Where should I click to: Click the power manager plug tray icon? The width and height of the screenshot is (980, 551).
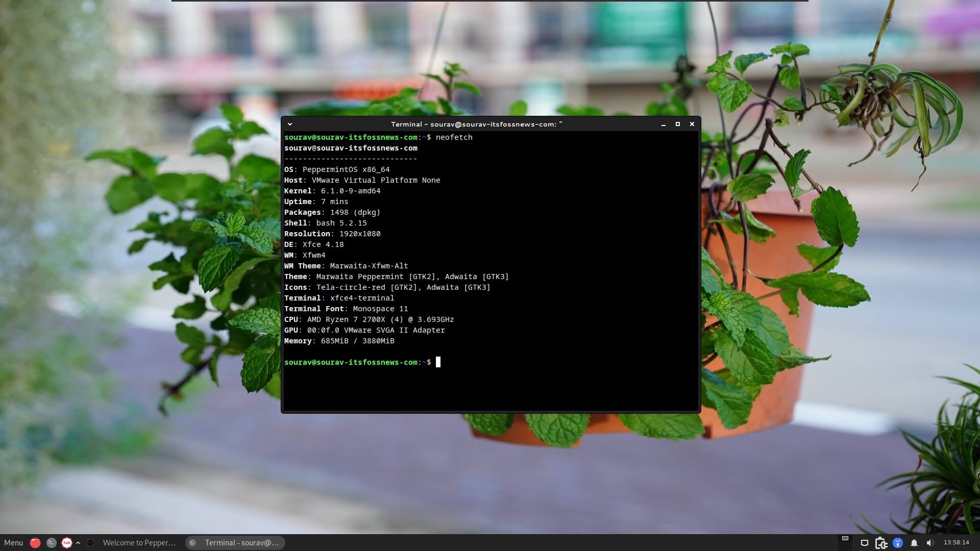(881, 542)
